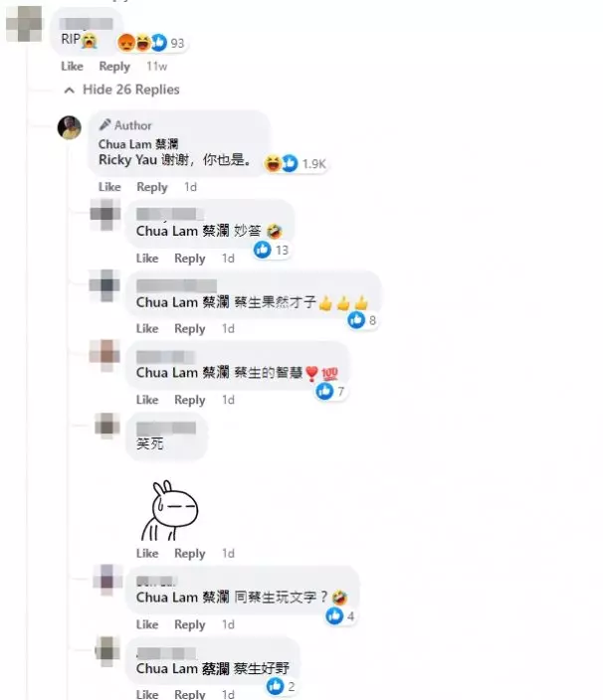This screenshot has height=700, width=603.
Task: Reply to the 同蔡生玩文字 comment
Action: point(189,624)
